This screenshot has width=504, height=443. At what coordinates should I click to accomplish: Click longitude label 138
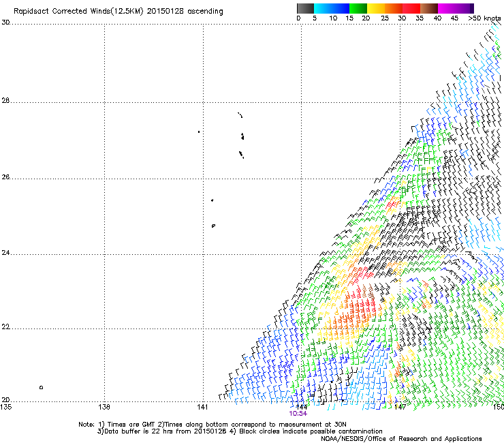point(104,408)
